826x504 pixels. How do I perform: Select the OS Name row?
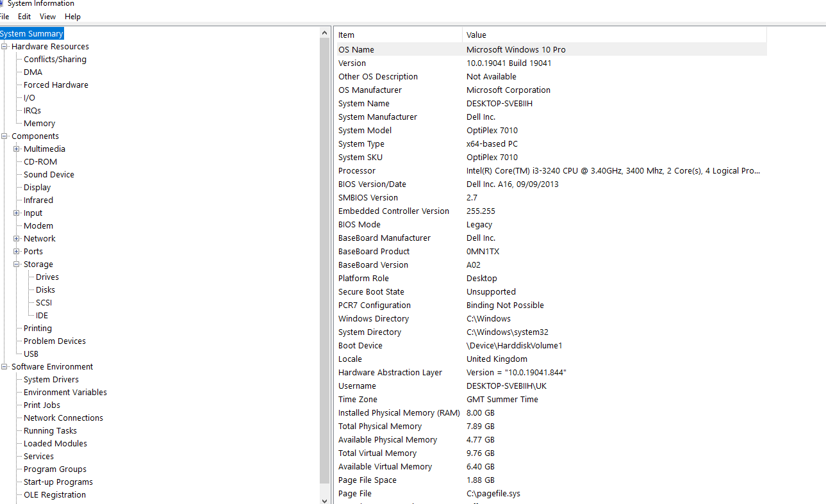[x=550, y=49]
